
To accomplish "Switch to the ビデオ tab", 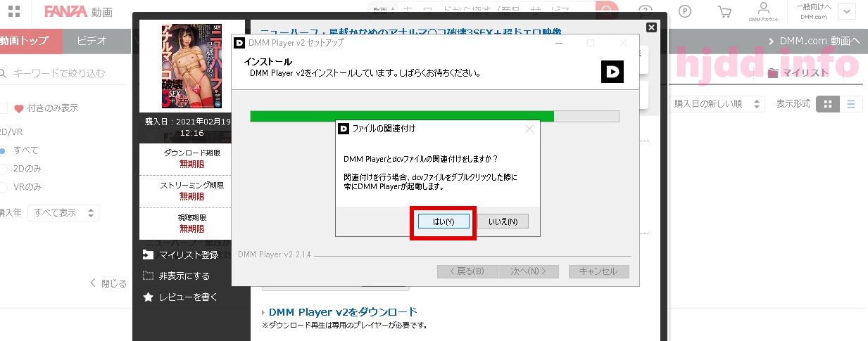I will pos(92,41).
